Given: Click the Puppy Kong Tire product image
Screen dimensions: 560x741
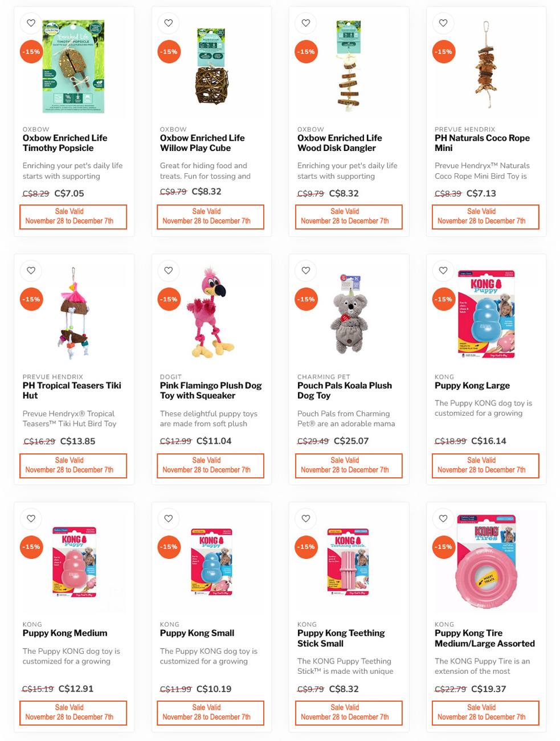Looking at the screenshot, I should pos(486,561).
